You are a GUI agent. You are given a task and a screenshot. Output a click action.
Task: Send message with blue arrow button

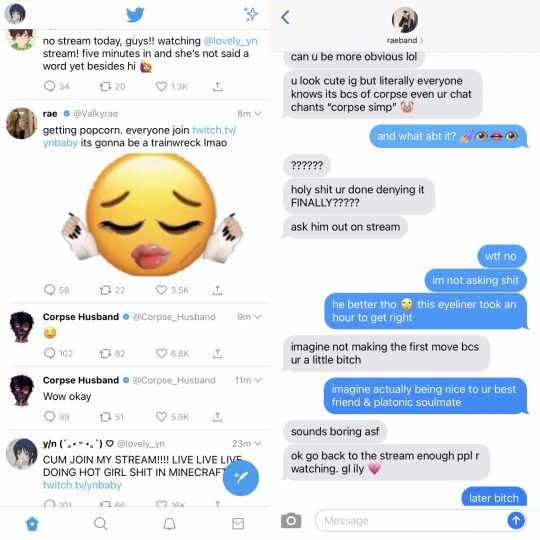[x=516, y=520]
